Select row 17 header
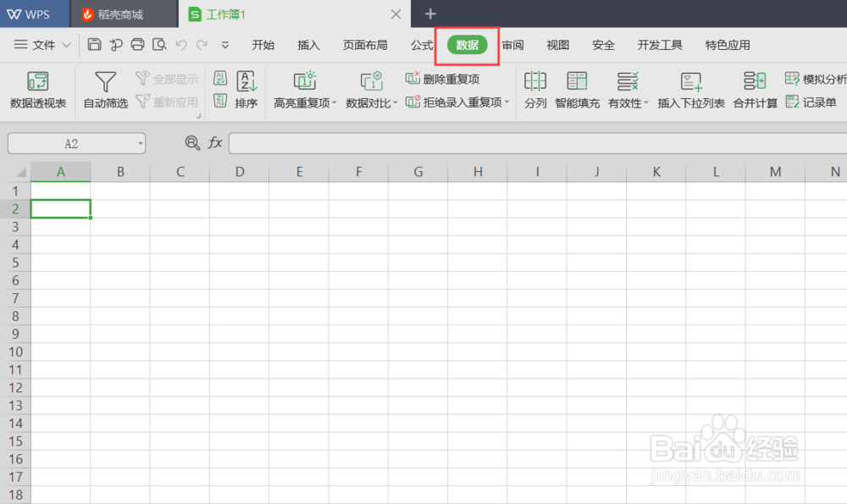Screen dimensions: 847x504 tap(15, 477)
